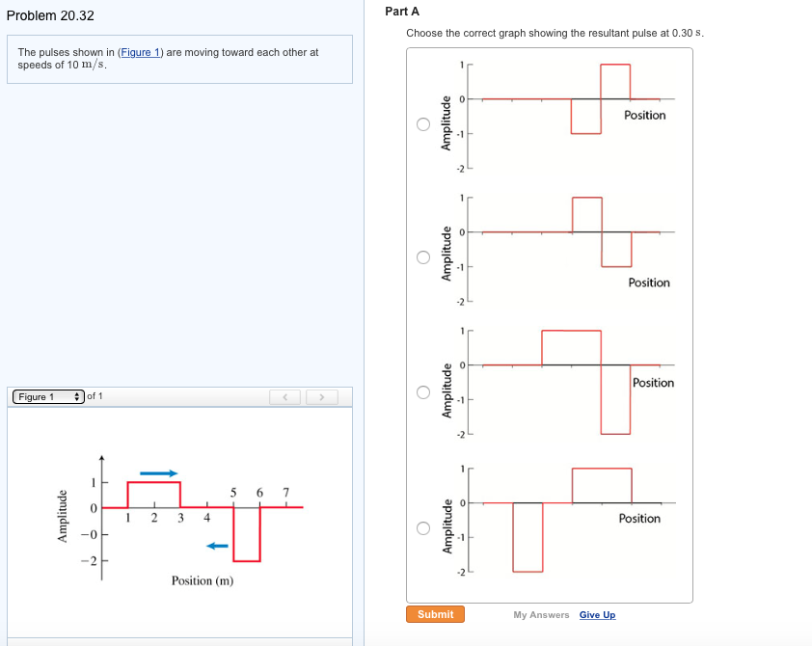Select the second resultant pulse graph option
Viewport: 812px width, 646px height.
coord(420,256)
